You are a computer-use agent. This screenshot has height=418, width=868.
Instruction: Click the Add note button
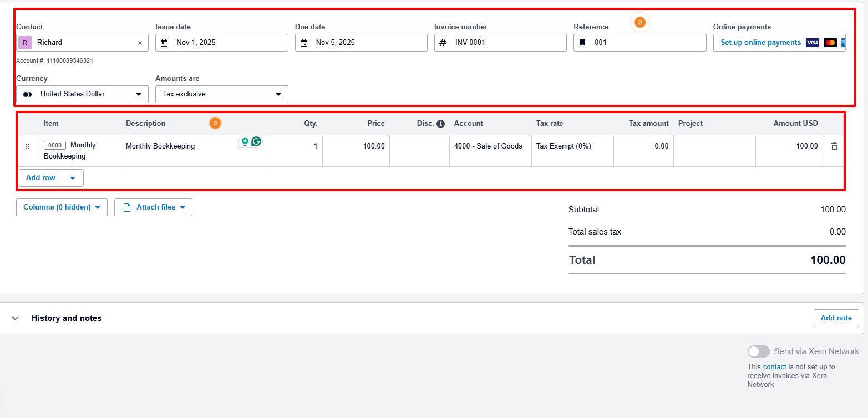coord(836,318)
